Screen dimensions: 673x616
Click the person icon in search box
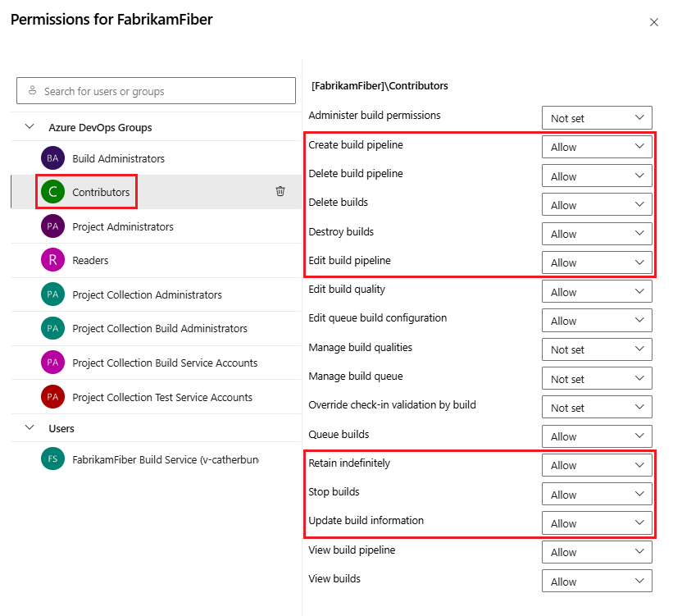[x=32, y=90]
